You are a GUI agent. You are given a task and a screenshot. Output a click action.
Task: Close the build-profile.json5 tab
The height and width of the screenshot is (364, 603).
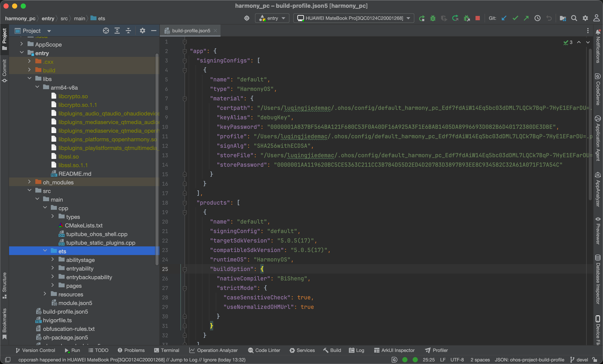(215, 31)
